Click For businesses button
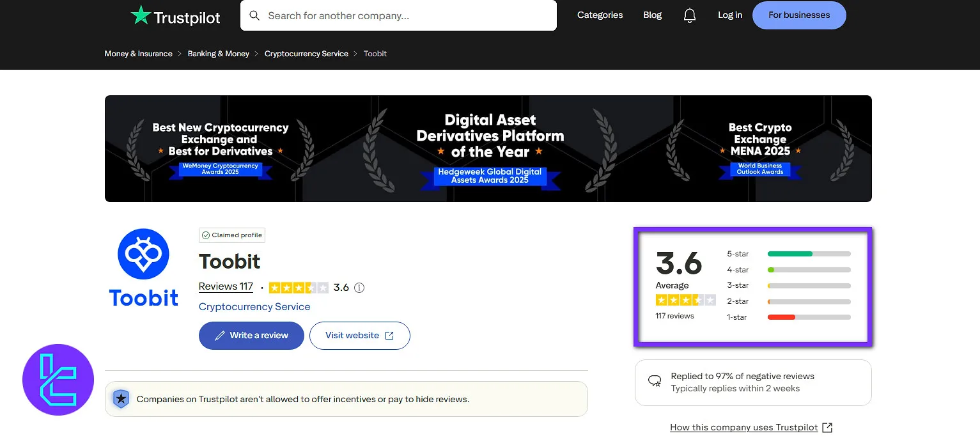The image size is (980, 438). pos(799,15)
